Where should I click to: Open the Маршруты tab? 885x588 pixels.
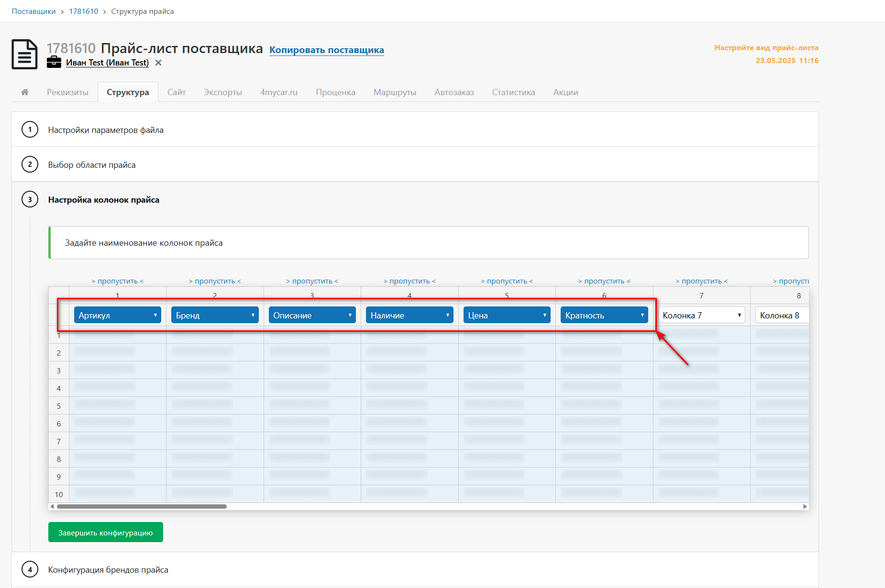(x=395, y=92)
